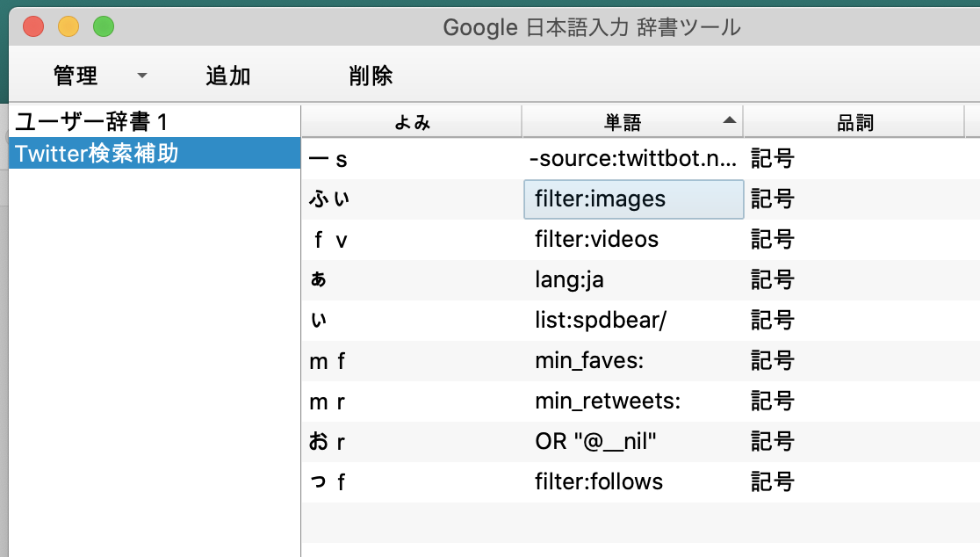Image resolution: width=980 pixels, height=557 pixels.
Task: Edit the filter:images word field
Action: point(632,199)
